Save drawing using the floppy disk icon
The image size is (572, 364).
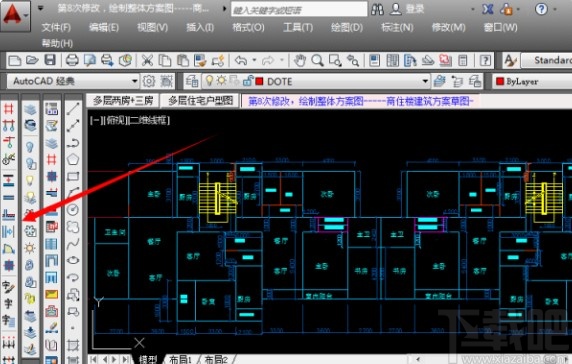(50, 60)
